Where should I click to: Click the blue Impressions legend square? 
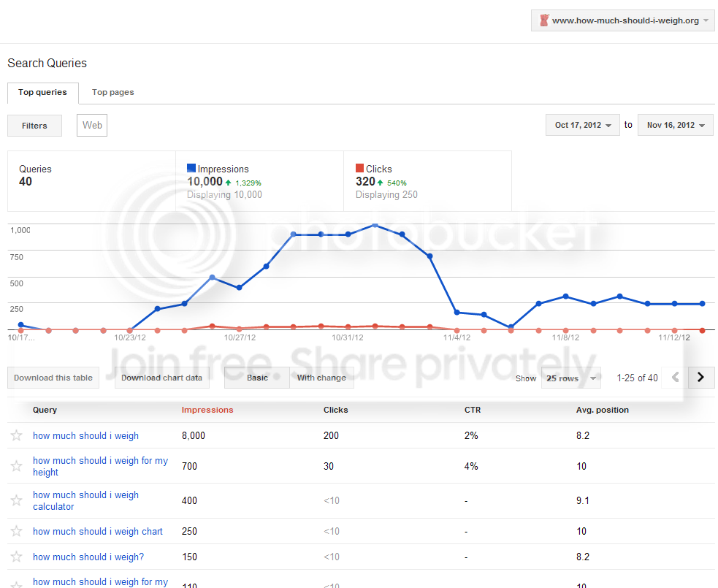click(x=191, y=168)
